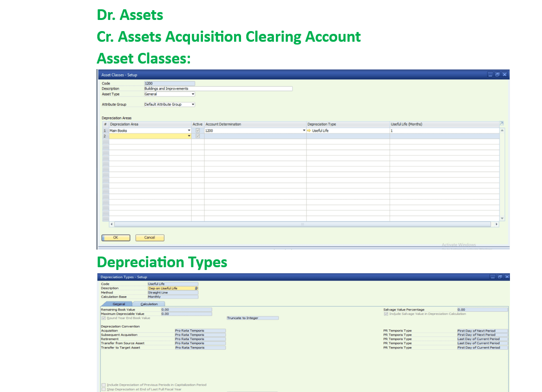Image resolution: width=542 pixels, height=392 pixels.
Task: Open the Main Books depreciation area dropdown
Action: (189, 130)
